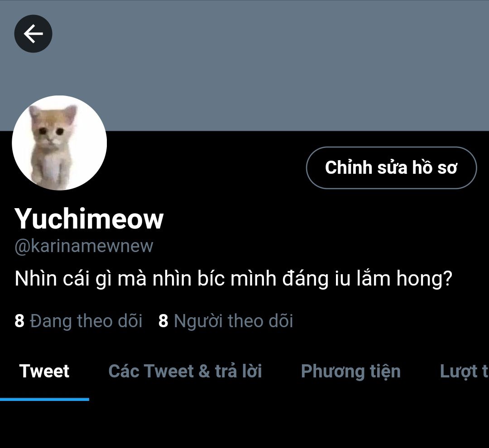The image size is (489, 448).
Task: Click the empty tweet timeline area
Action: click(x=244, y=424)
